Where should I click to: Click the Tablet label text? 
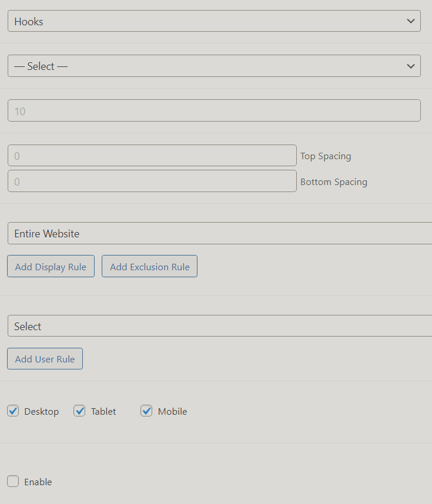[x=103, y=411]
